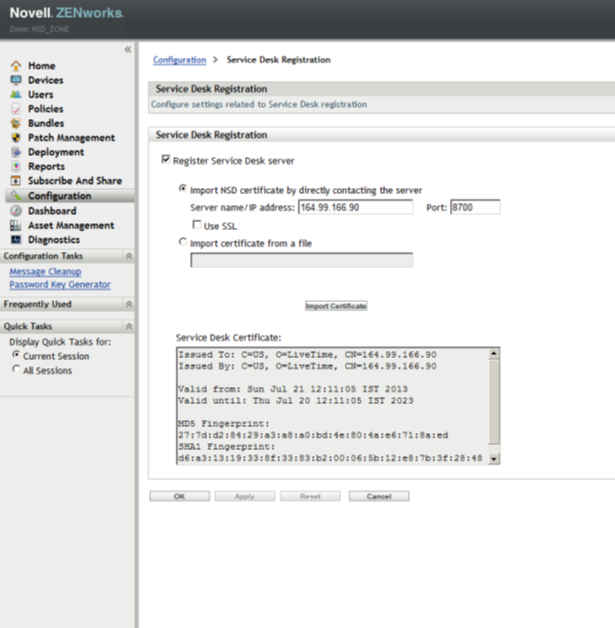
Task: Click the Port input field
Action: tap(475, 207)
